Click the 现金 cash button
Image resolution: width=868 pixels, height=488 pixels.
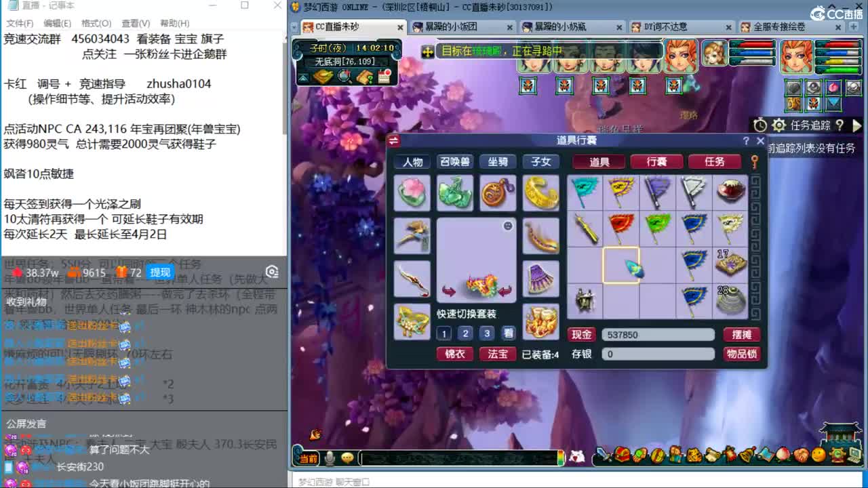click(x=582, y=335)
